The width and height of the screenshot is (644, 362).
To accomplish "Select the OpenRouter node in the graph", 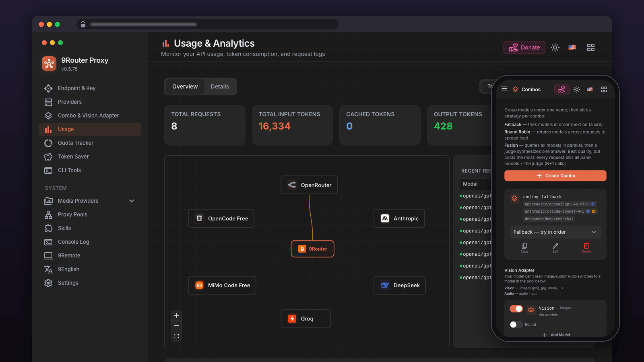I will click(x=309, y=185).
